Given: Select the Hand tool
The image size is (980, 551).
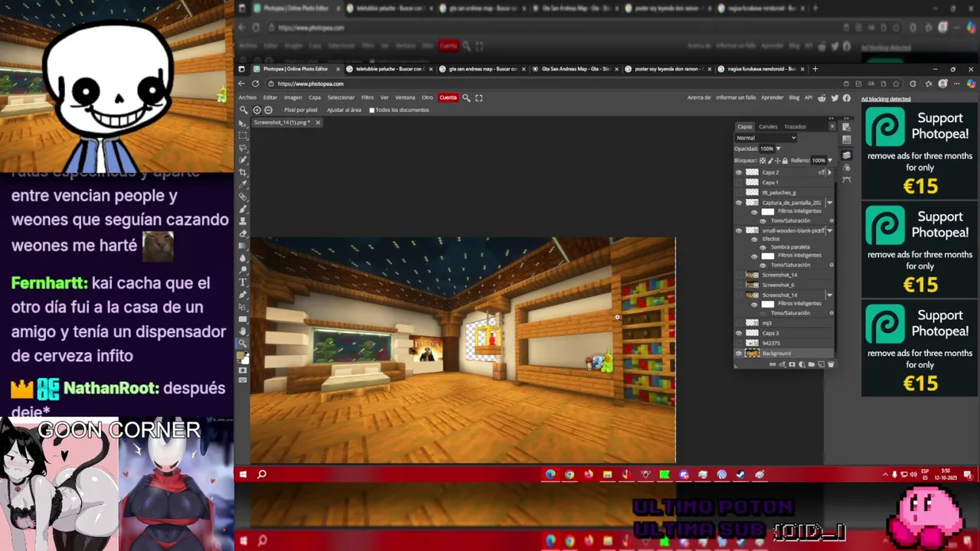Looking at the screenshot, I should pos(243,331).
